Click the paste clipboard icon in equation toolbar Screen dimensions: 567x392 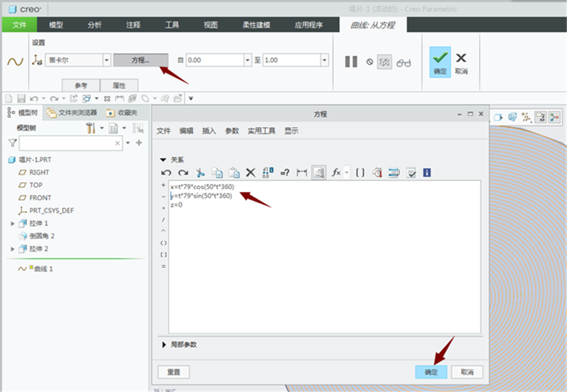coord(234,172)
